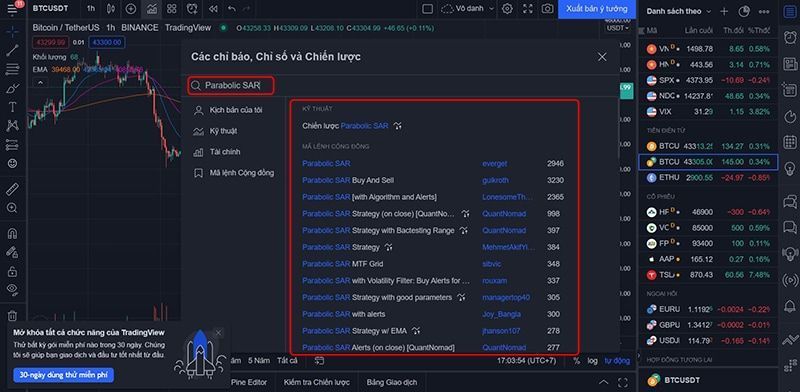Click the compare/add symbol plus icon
The image size is (800, 392).
pos(131,9)
